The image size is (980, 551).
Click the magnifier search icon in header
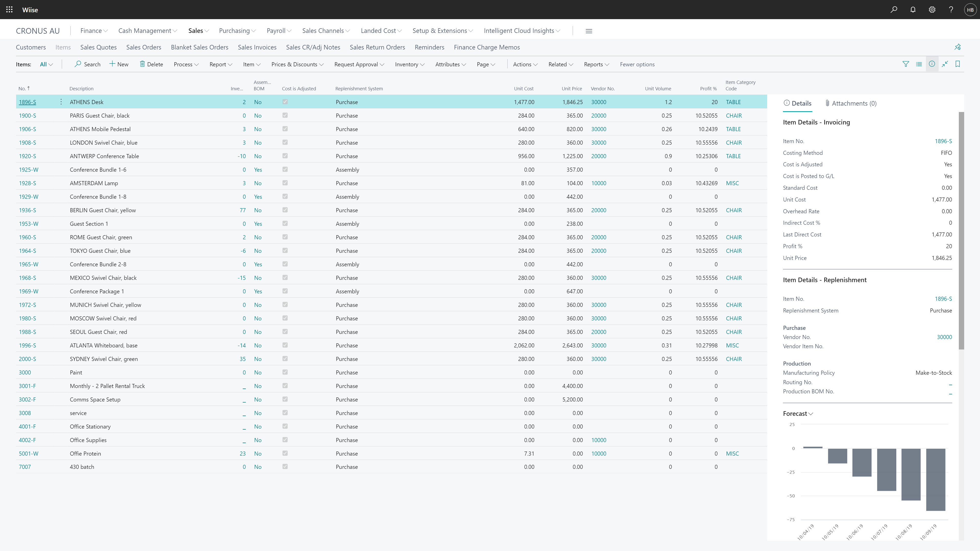894,9
